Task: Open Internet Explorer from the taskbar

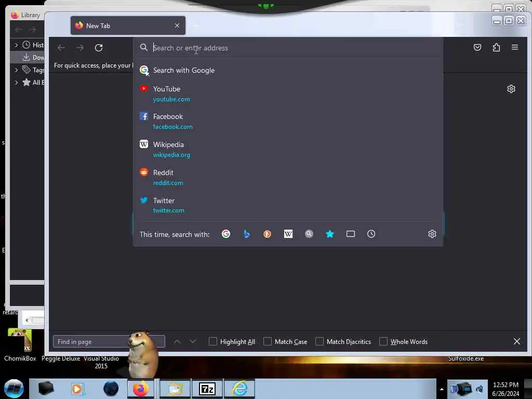Action: pos(240,389)
